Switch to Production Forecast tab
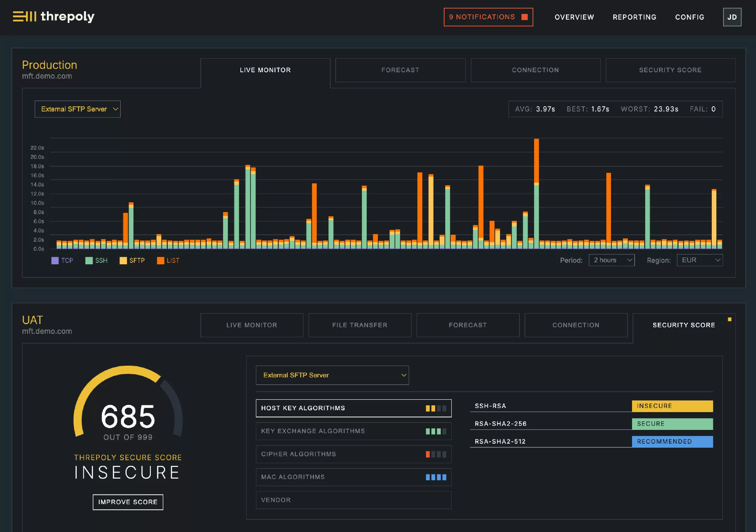This screenshot has width=756, height=532. (x=400, y=70)
